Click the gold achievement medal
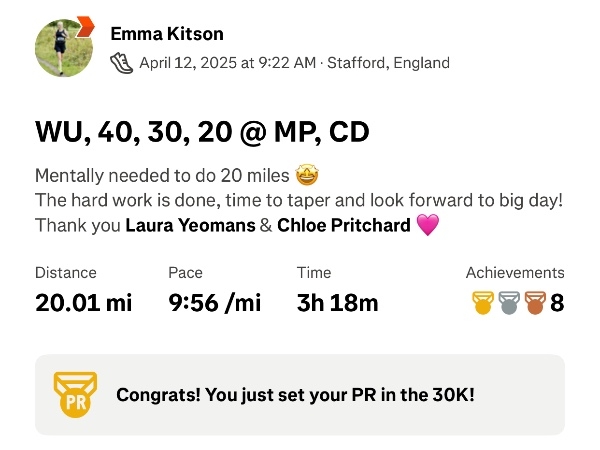600x450 pixels. click(x=483, y=303)
